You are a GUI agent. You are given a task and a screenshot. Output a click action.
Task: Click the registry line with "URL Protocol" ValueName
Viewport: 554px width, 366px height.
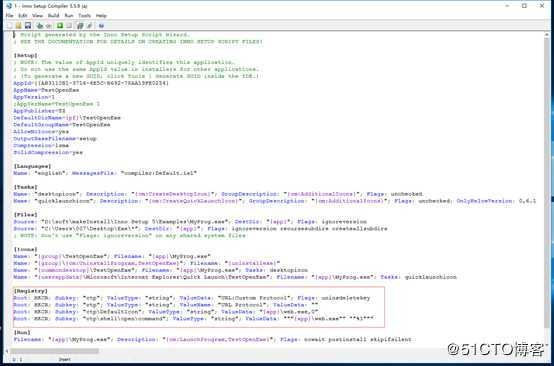[166, 305]
